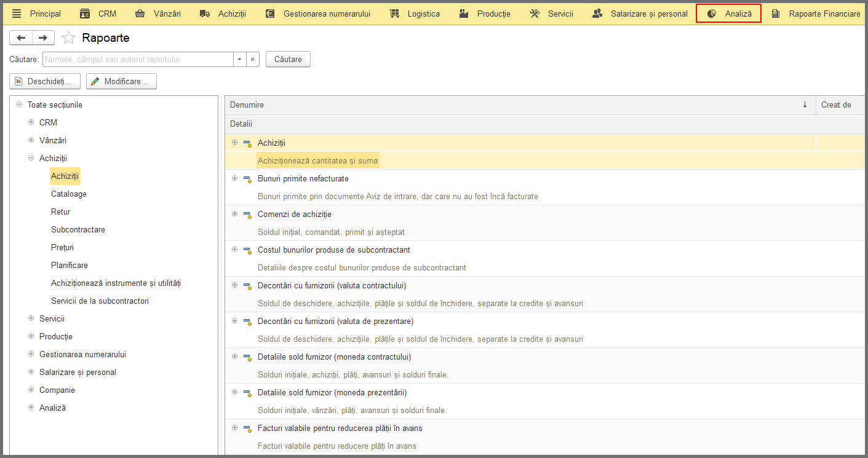Viewport: 868px width, 458px height.
Task: Click the Denumire column header
Action: pos(520,105)
